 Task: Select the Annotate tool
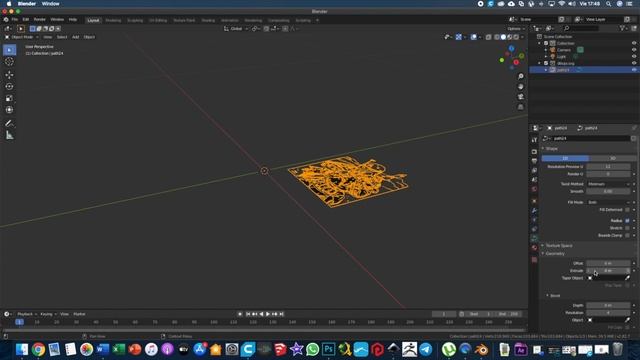tap(9, 123)
